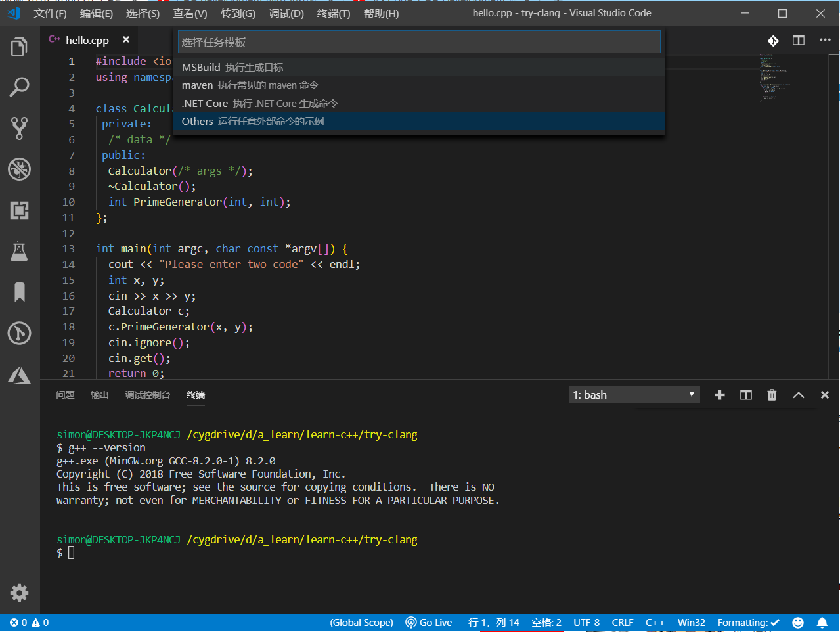The image size is (840, 632).
Task: Change the Win32 configuration
Action: 692,623
